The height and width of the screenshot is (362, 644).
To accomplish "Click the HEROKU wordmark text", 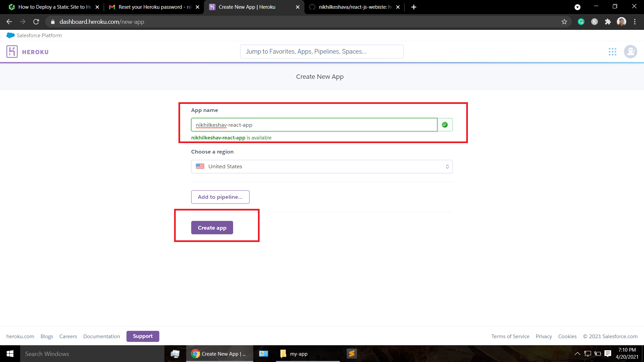I will 35,52.
